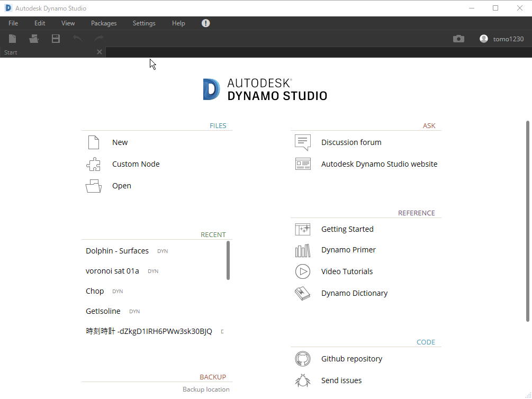Viewport: 532px width, 399px height.
Task: Click the speech bubble Discussion forum icon
Action: [x=303, y=142]
